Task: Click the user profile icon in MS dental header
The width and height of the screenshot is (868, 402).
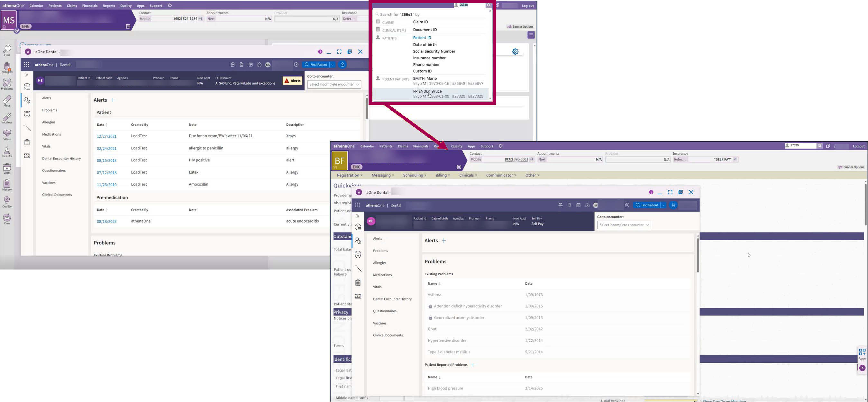Action: [x=343, y=65]
